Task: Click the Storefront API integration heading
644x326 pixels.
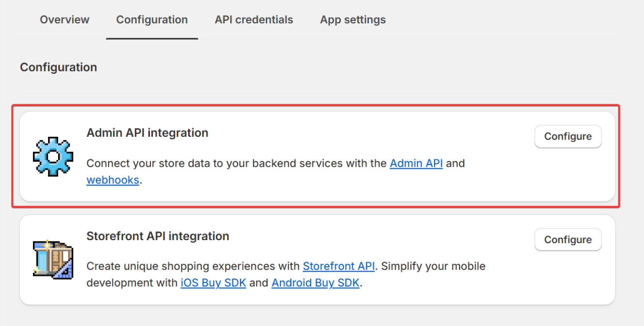Action: [158, 236]
